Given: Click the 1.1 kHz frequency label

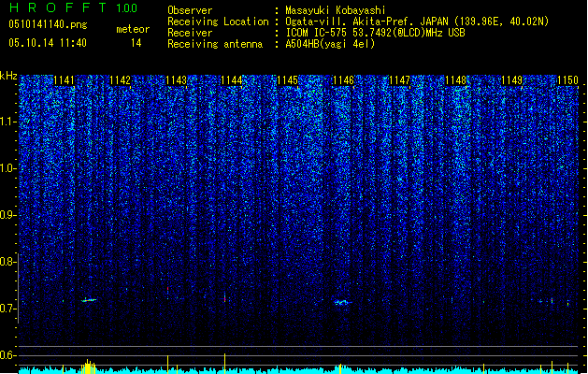Looking at the screenshot, I should 7,122.
